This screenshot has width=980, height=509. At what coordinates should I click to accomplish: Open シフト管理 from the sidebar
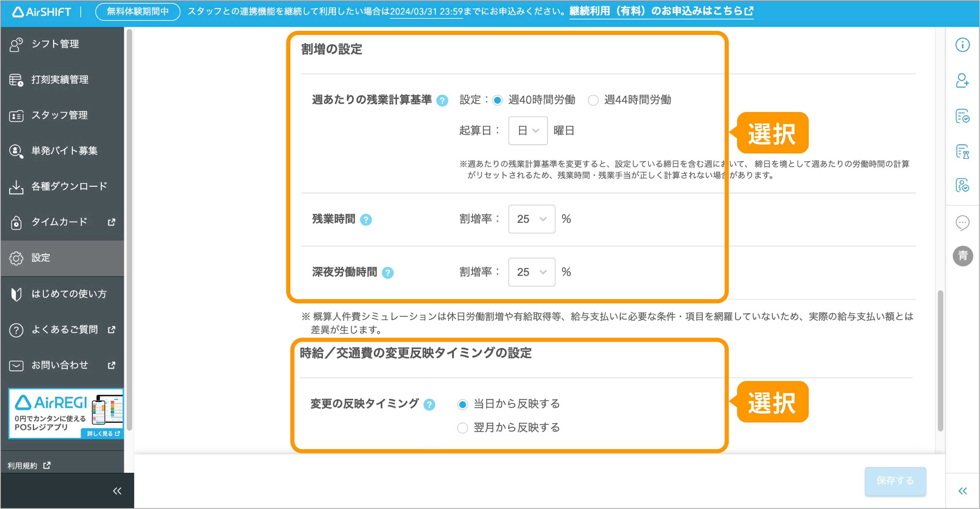tap(63, 44)
